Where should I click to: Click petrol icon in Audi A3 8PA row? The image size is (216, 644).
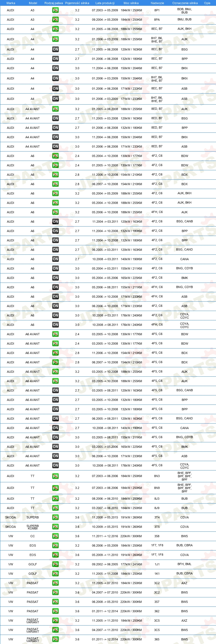tap(55, 20)
